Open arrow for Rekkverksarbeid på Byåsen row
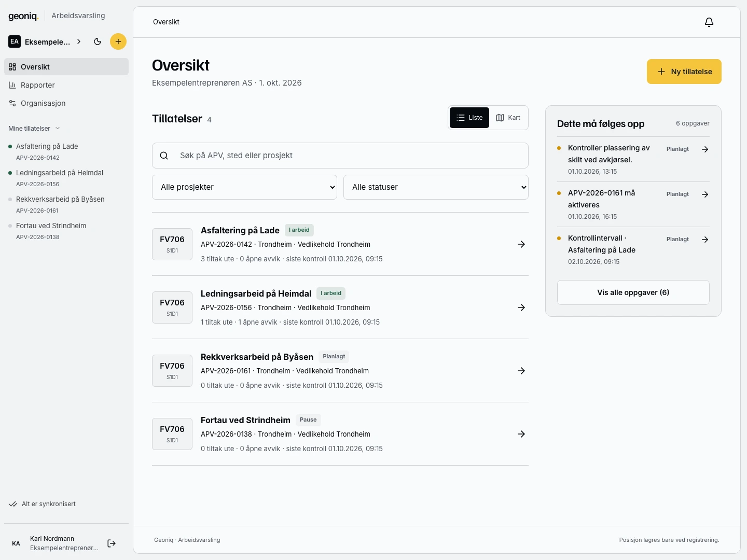Viewport: 747px width, 560px height. pyautogui.click(x=521, y=371)
